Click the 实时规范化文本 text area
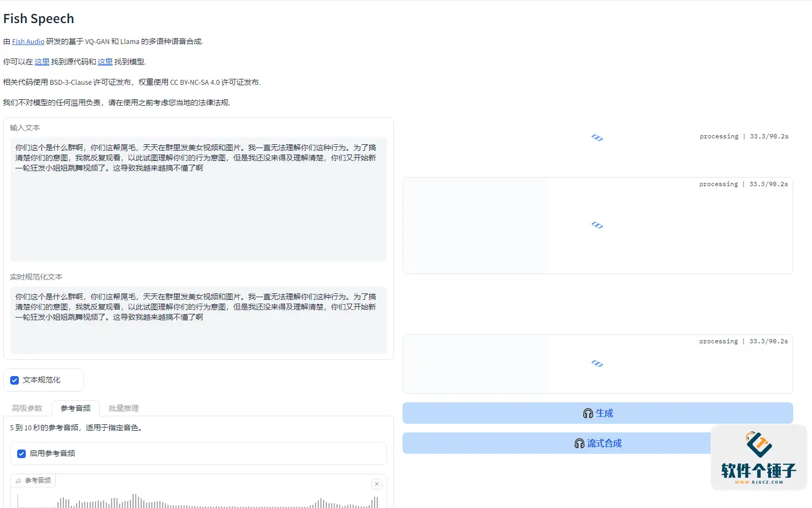Screen dimensions: 812x508 coord(199,320)
